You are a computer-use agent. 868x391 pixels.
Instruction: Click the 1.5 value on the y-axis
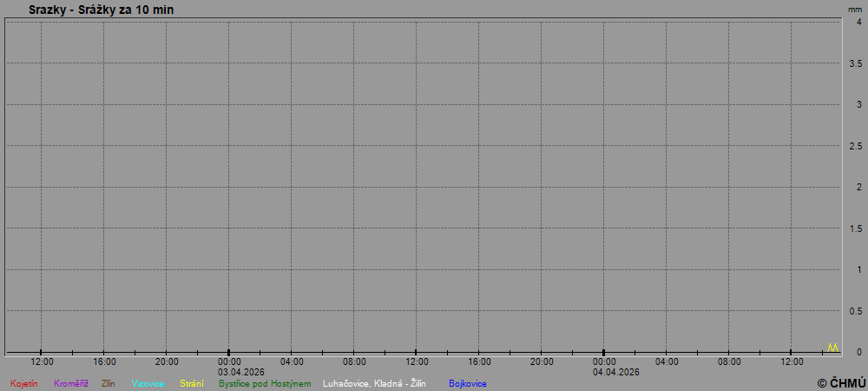click(x=855, y=229)
